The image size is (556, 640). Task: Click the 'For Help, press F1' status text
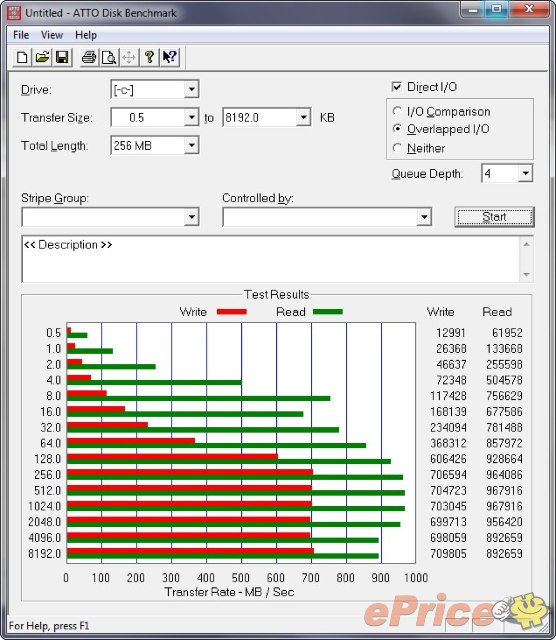[x=49, y=626]
